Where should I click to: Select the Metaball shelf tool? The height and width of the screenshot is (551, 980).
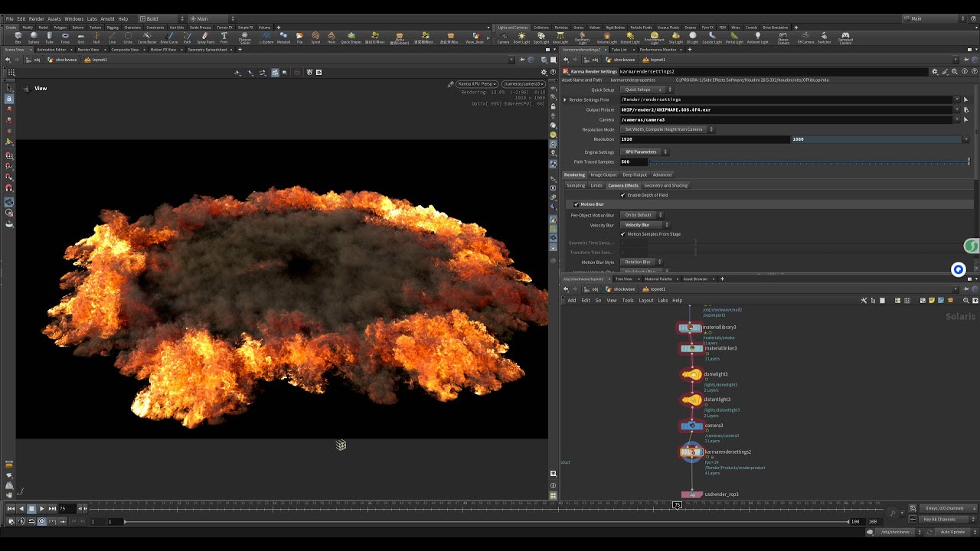[283, 37]
